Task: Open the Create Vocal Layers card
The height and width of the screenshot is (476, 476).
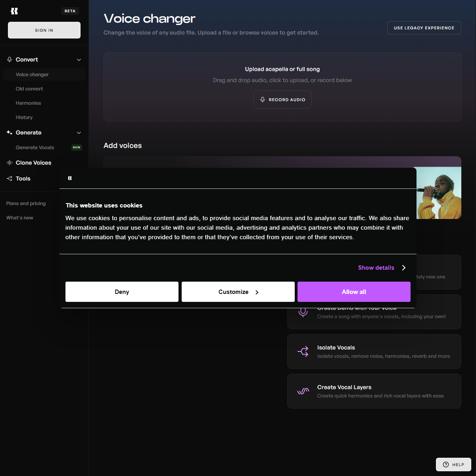Action: click(374, 391)
